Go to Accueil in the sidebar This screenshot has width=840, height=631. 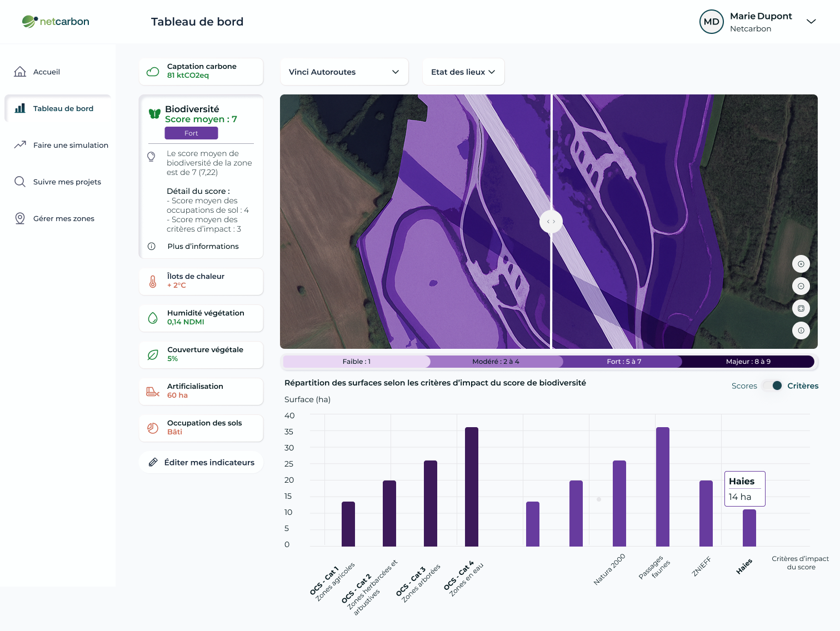tap(47, 72)
